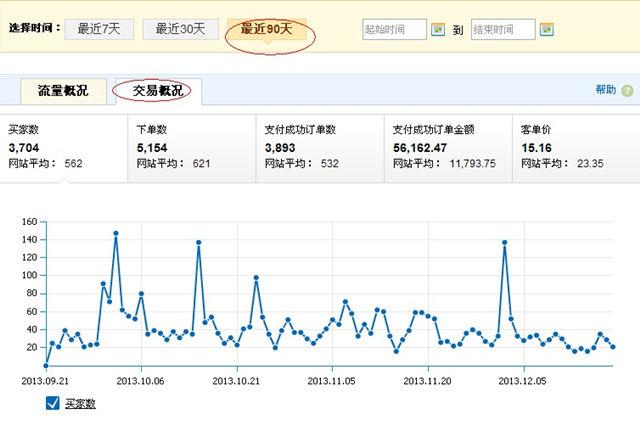Viewport: 640px width, 425px height.
Task: Click the 15.16 average order value
Action: pyautogui.click(x=536, y=148)
